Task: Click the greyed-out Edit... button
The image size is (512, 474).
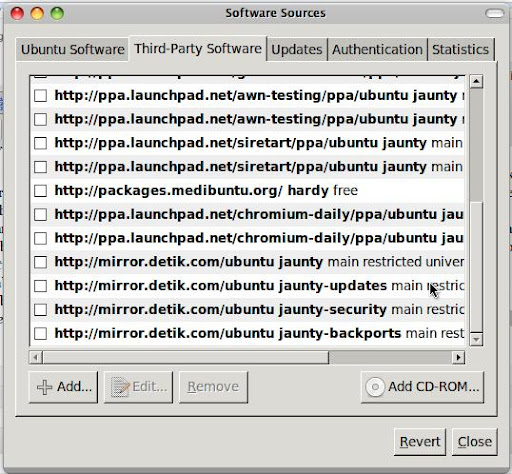Action: 138,387
